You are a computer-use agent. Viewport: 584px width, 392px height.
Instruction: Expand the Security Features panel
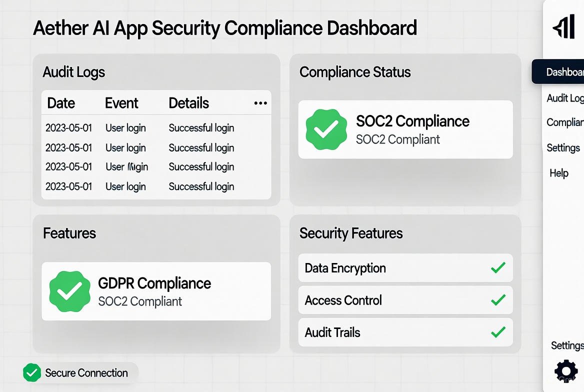(x=351, y=233)
